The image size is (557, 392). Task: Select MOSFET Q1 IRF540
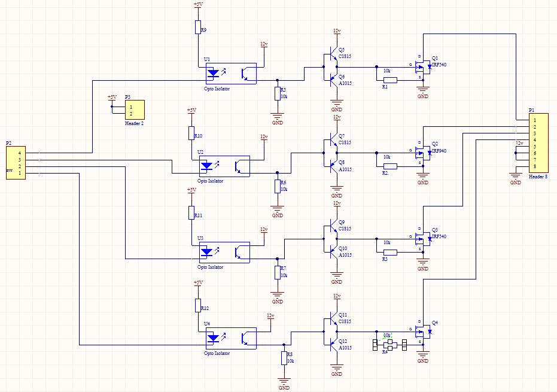[423, 66]
